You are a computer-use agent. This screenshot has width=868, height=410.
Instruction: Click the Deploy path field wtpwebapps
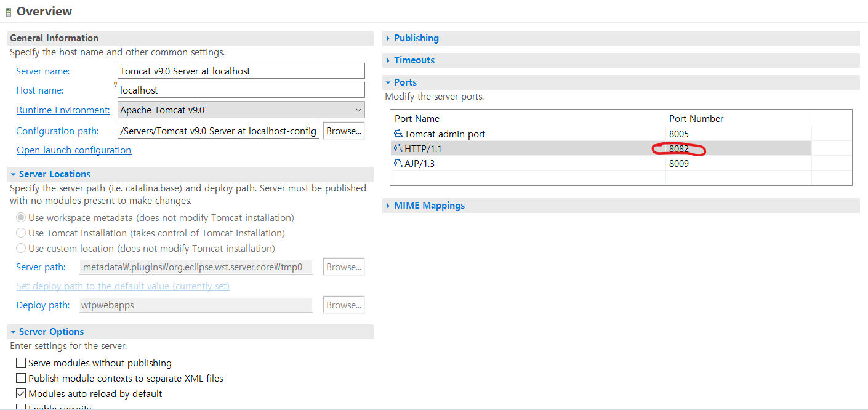[196, 305]
